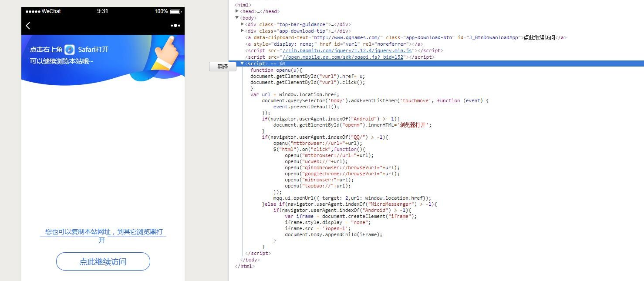Click the openu("ucweb://"+url); line

(x=317, y=161)
